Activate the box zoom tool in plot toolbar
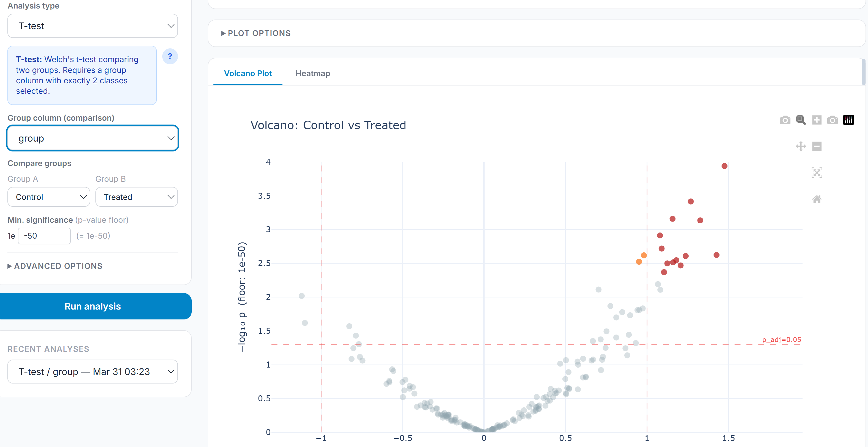 801,120
